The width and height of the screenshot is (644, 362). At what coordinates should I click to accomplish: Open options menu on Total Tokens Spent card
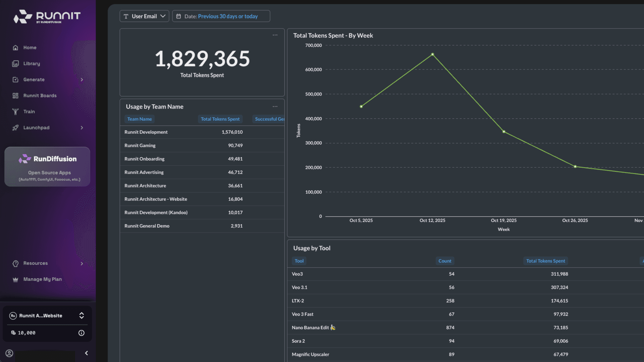coord(275,35)
